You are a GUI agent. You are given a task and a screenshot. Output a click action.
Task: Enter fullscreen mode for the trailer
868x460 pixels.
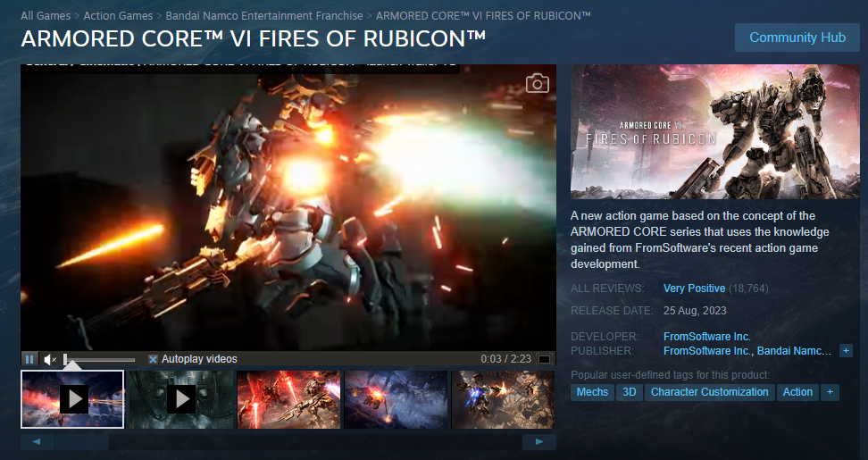click(x=544, y=359)
